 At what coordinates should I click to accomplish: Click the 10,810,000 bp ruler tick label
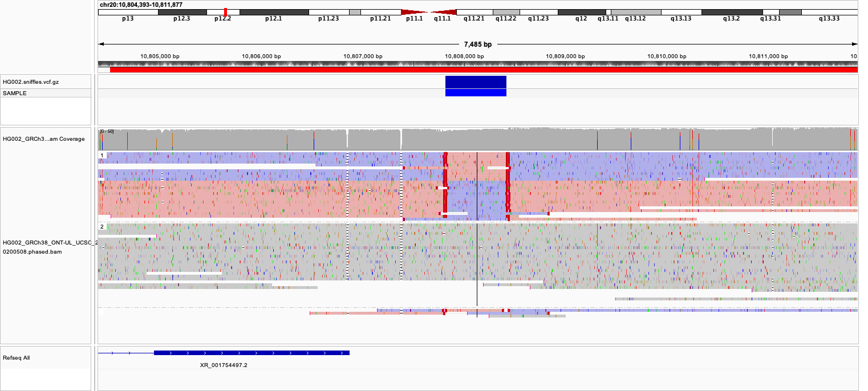pyautogui.click(x=667, y=56)
